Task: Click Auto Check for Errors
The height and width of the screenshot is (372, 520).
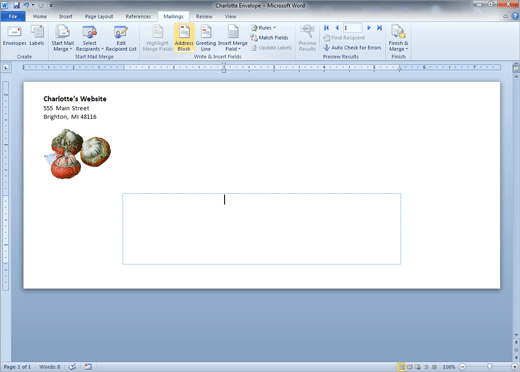Action: (x=352, y=48)
